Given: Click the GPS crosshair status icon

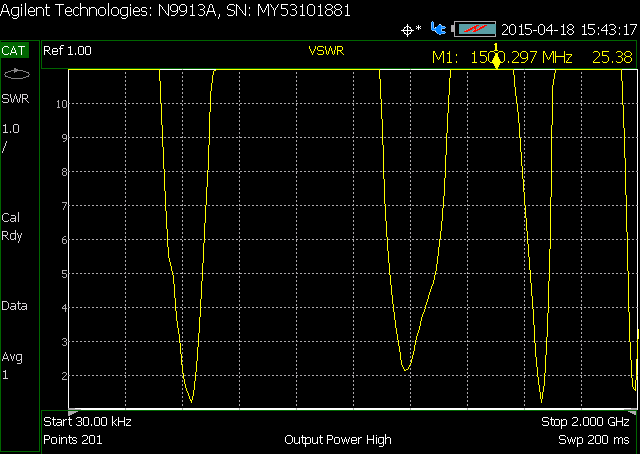Looking at the screenshot, I should [x=410, y=30].
